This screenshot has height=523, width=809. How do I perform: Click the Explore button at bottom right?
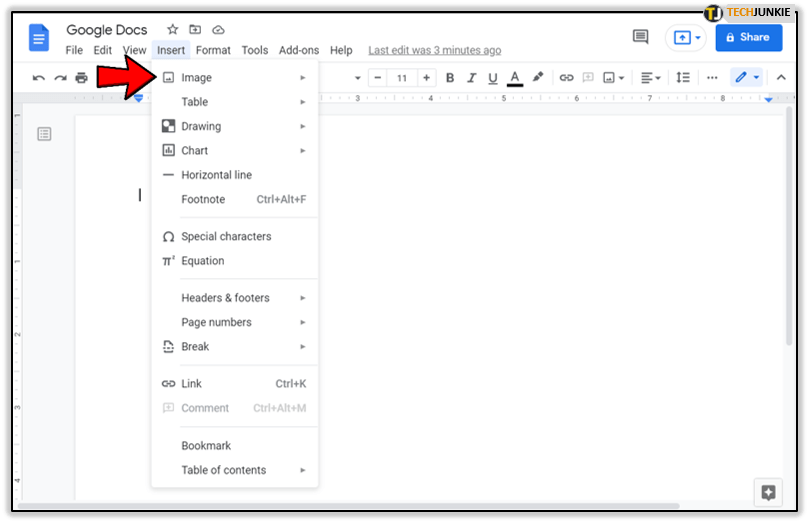(768, 492)
